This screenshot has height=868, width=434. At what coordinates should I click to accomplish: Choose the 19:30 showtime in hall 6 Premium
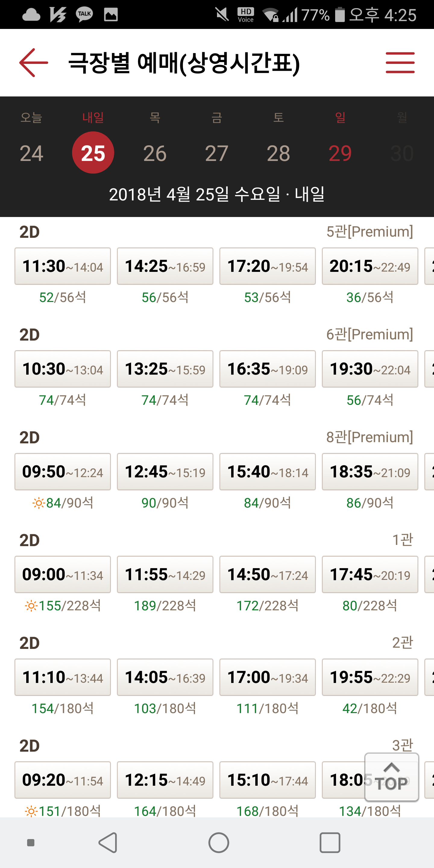[x=370, y=369]
